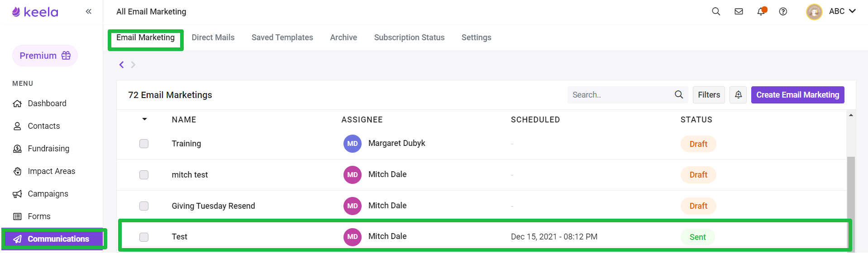Open the search magnifier in top bar

pos(716,11)
